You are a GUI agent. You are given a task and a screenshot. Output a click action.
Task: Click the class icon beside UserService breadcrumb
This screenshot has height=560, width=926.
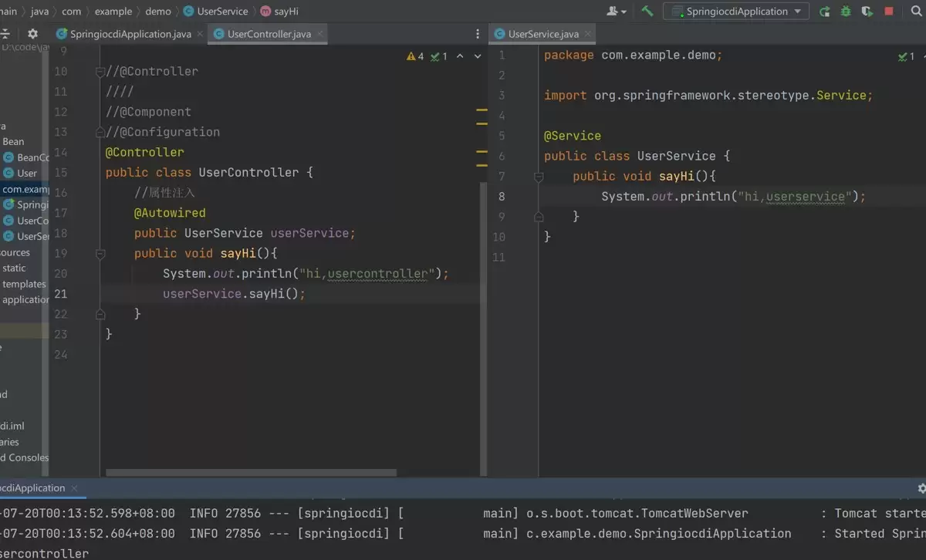click(188, 12)
